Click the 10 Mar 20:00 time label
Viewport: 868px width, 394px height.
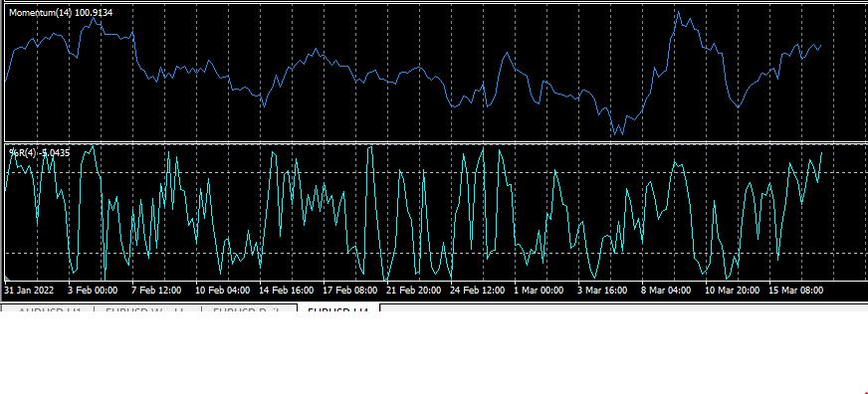pyautogui.click(x=732, y=290)
